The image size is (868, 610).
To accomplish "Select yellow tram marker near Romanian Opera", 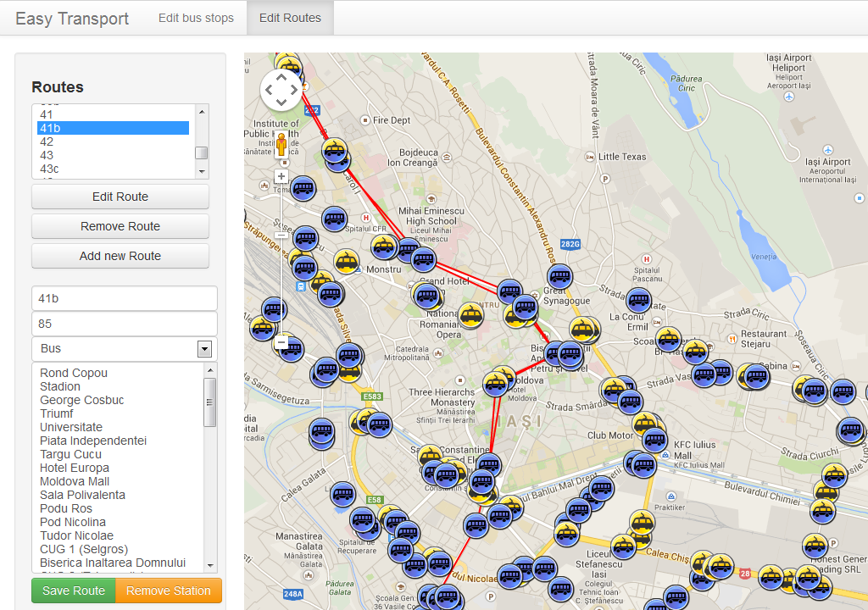I will pos(471,316).
